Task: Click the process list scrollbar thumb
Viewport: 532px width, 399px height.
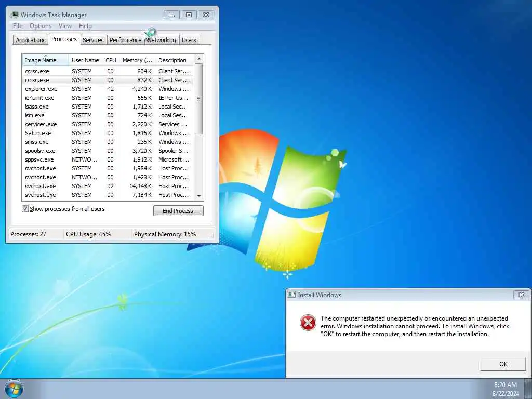Action: [199, 99]
